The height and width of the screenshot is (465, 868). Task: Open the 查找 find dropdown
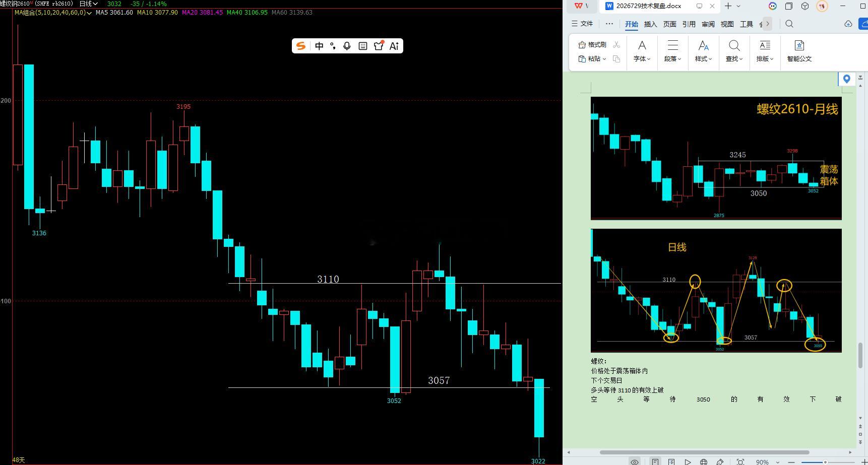point(734,51)
